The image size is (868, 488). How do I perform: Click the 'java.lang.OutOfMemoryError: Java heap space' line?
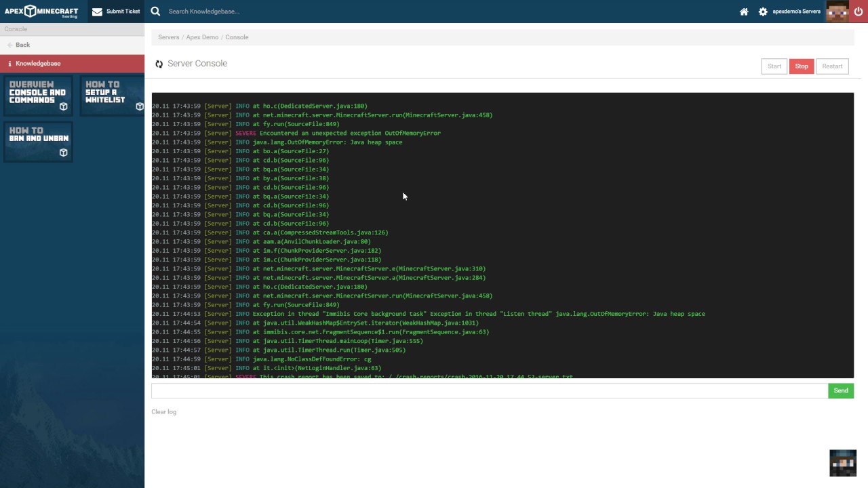277,142
